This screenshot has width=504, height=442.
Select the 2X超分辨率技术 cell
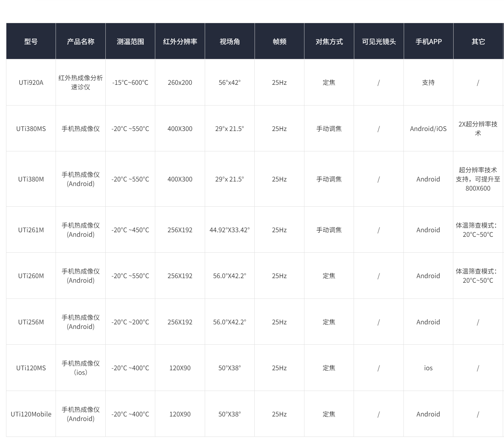478,129
